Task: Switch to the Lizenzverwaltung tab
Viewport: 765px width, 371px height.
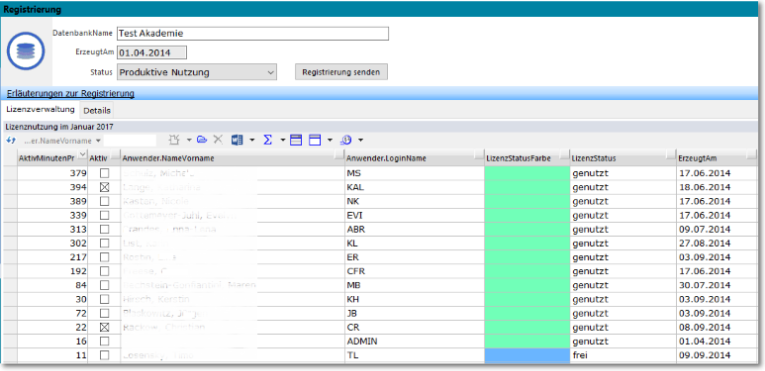Action: pos(40,110)
